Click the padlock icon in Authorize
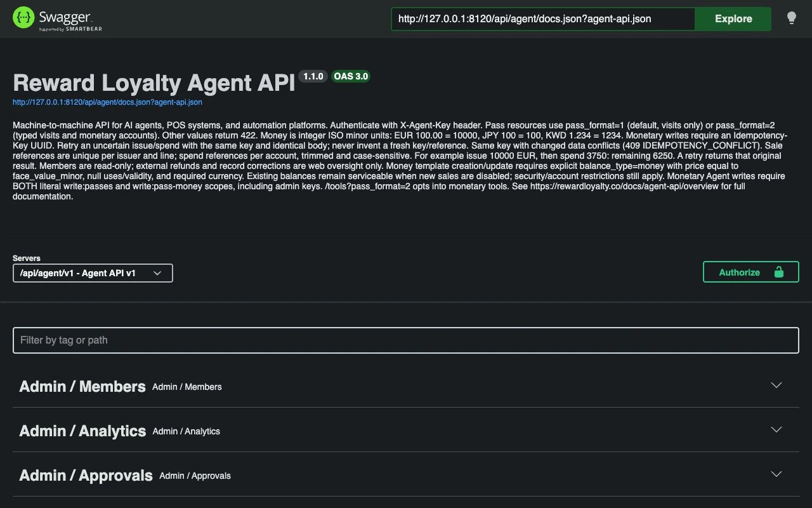 coord(779,272)
